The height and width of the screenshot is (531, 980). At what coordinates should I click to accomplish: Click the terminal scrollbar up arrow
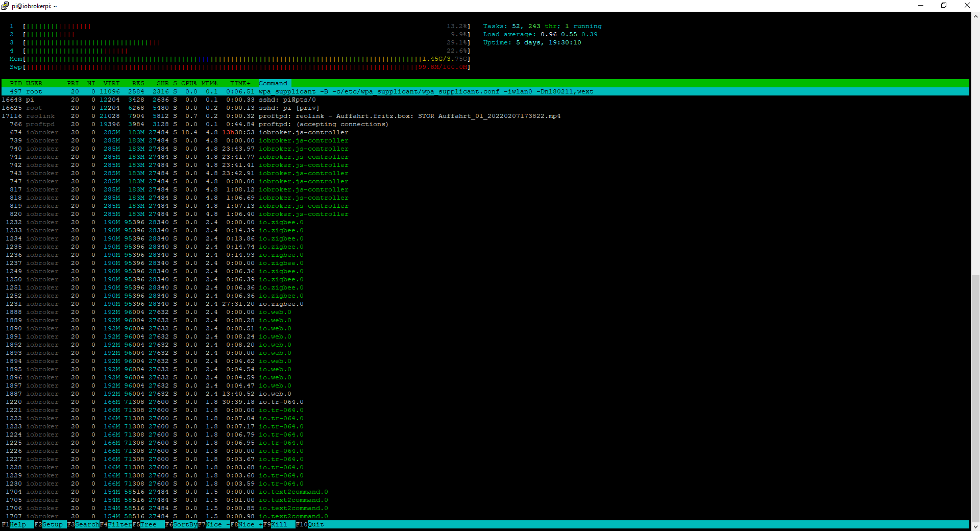pos(975,16)
